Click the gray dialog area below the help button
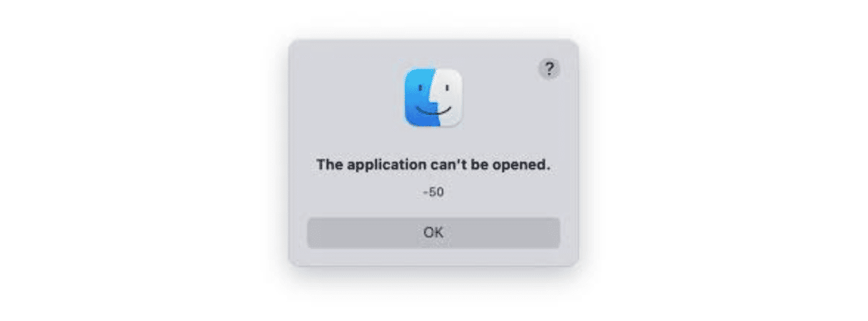The height and width of the screenshot is (321, 868). tap(549, 114)
